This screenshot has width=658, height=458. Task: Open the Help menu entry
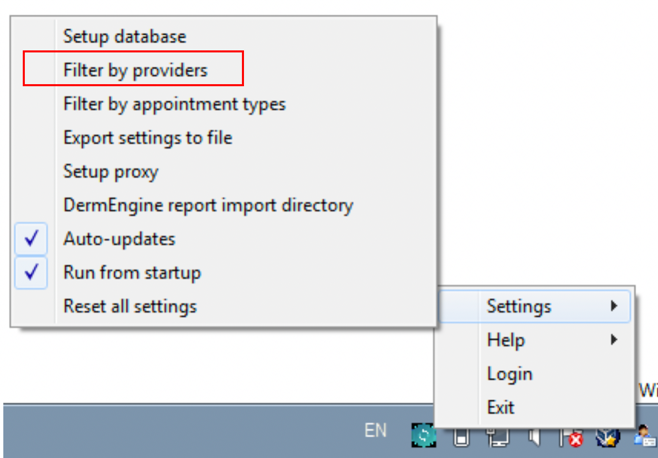click(x=506, y=340)
